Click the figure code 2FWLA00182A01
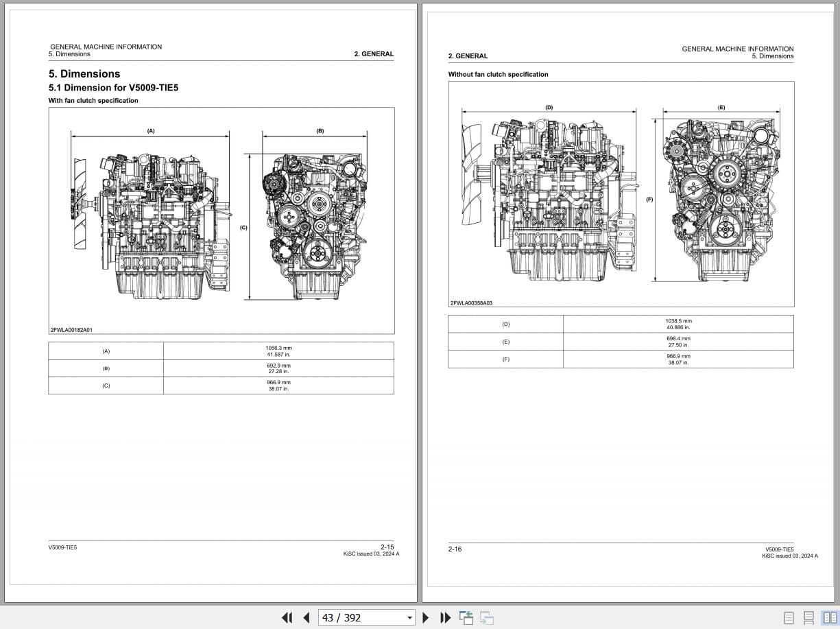Screen dimensions: 840x629 click(71, 329)
